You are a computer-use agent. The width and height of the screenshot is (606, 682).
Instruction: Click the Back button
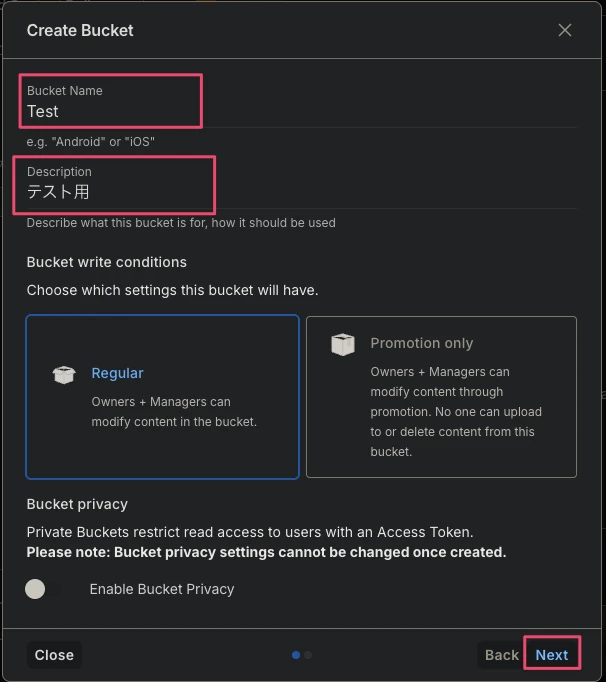(x=502, y=655)
